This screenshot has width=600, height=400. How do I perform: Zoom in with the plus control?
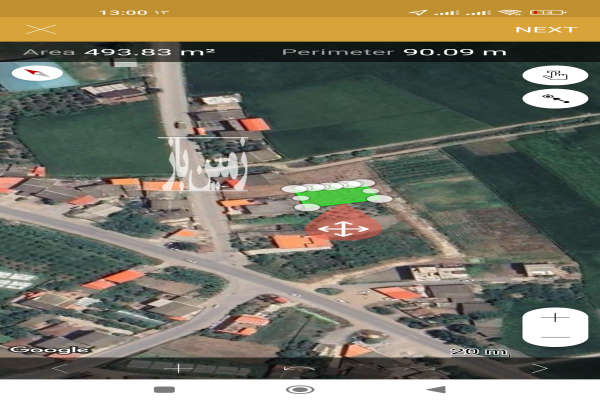557,318
